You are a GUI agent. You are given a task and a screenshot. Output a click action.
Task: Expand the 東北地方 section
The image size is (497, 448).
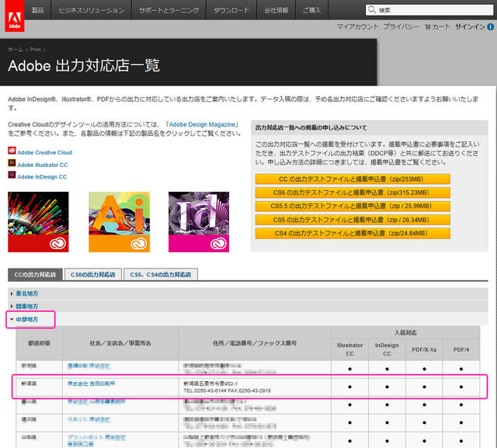(x=27, y=293)
